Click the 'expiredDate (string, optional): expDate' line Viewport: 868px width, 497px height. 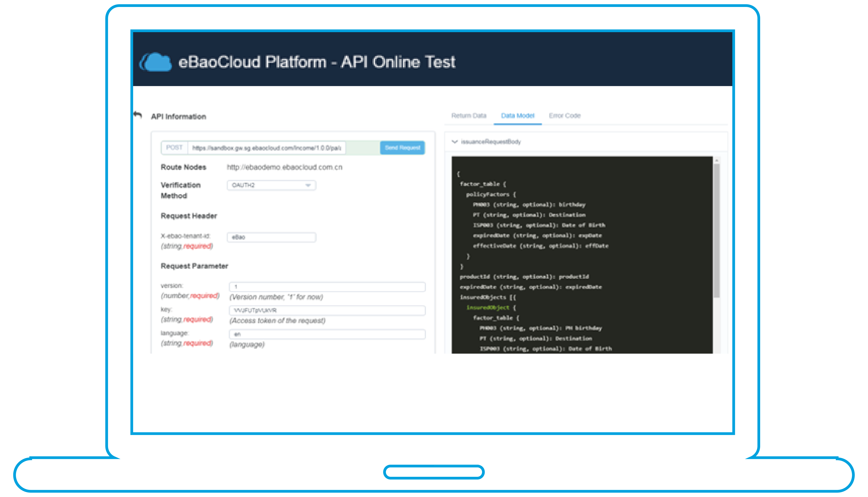(x=537, y=235)
